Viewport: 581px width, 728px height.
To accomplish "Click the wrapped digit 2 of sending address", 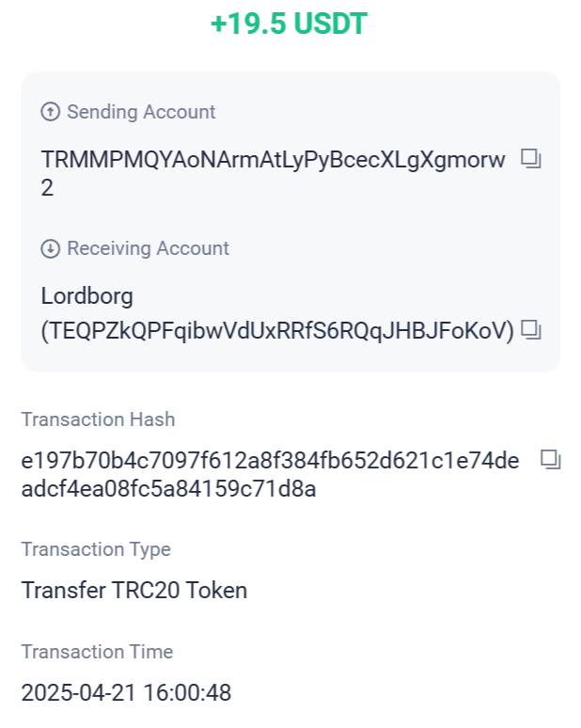I will (x=47, y=188).
